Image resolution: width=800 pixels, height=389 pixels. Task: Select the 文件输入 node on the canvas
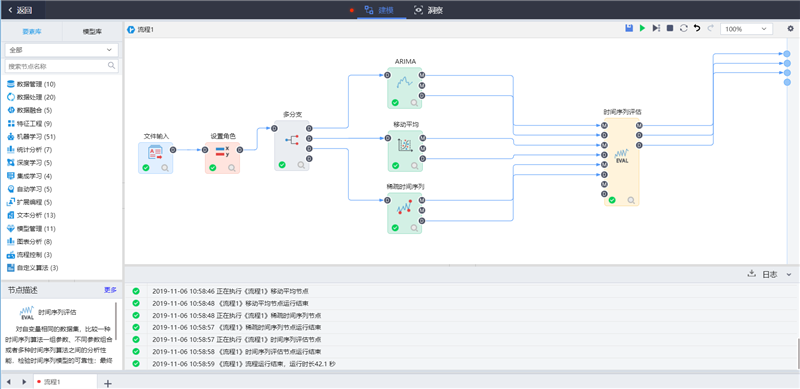pos(156,158)
